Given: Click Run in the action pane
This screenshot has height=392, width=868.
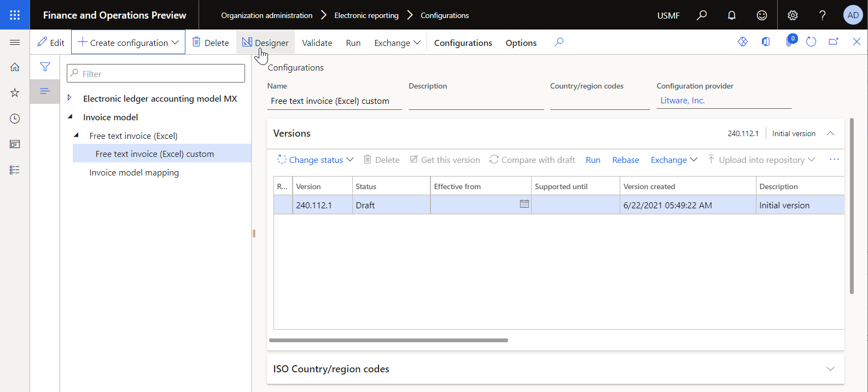Looking at the screenshot, I should [353, 43].
